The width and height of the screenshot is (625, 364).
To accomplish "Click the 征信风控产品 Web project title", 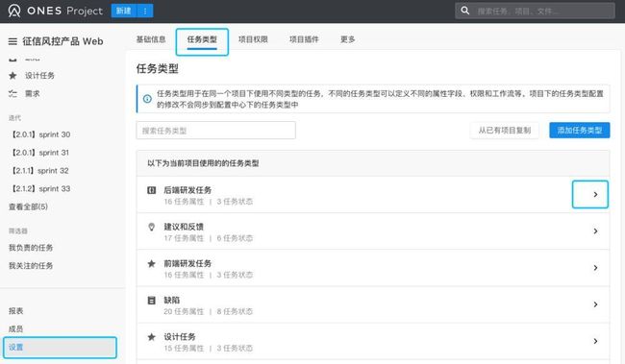I will point(62,41).
